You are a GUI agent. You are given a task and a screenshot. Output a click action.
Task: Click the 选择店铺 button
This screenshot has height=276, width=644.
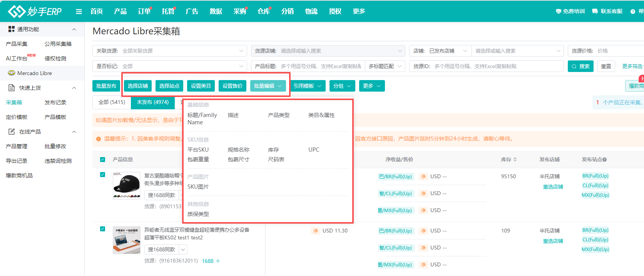(138, 86)
